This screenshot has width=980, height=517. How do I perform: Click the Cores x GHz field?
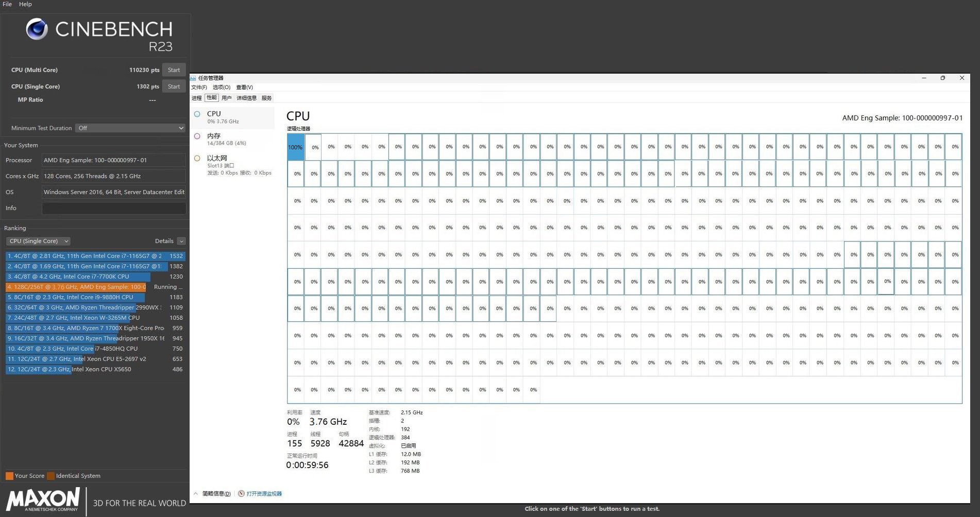pos(113,176)
